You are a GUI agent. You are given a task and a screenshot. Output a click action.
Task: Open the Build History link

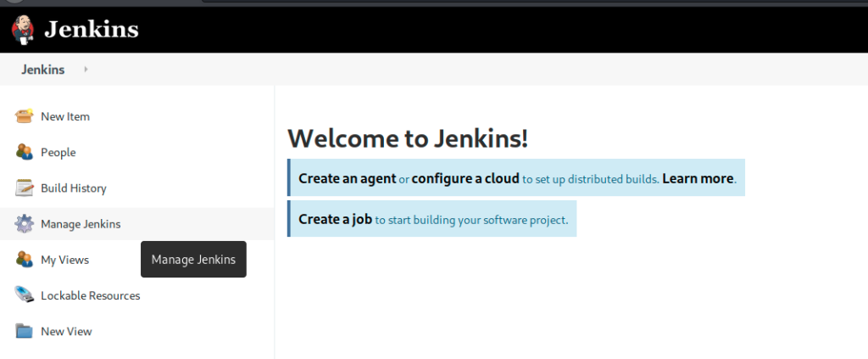74,188
